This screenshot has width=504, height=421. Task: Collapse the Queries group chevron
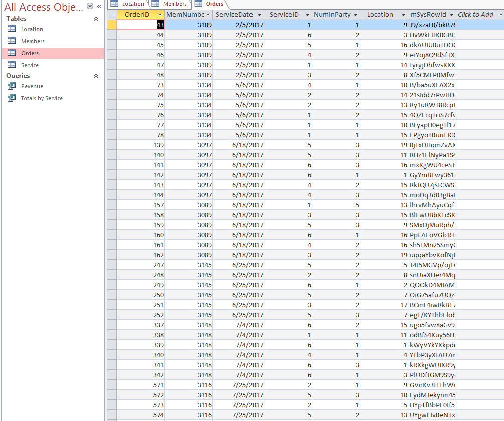click(95, 76)
